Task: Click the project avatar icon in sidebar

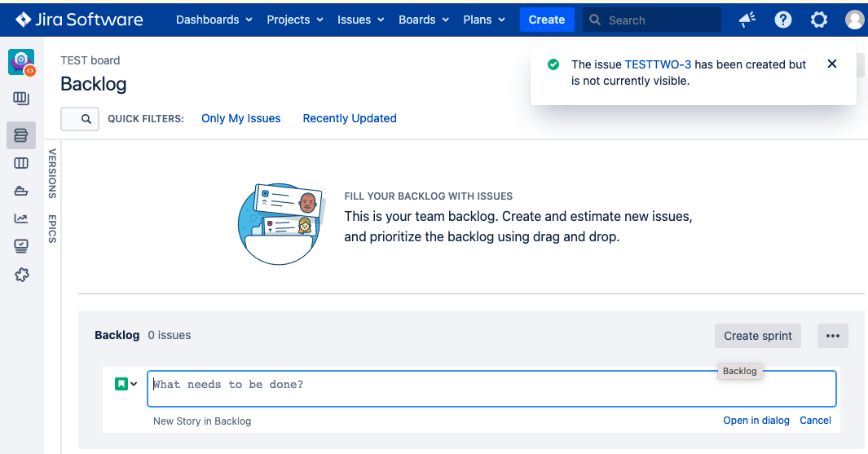Action: click(x=21, y=62)
